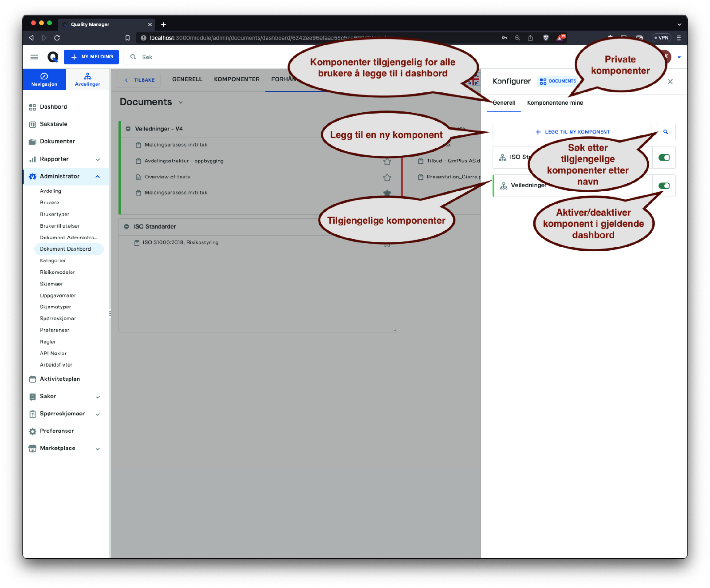Open the Avdelinger organization tab
Screen dimensions: 710x588
pos(87,79)
